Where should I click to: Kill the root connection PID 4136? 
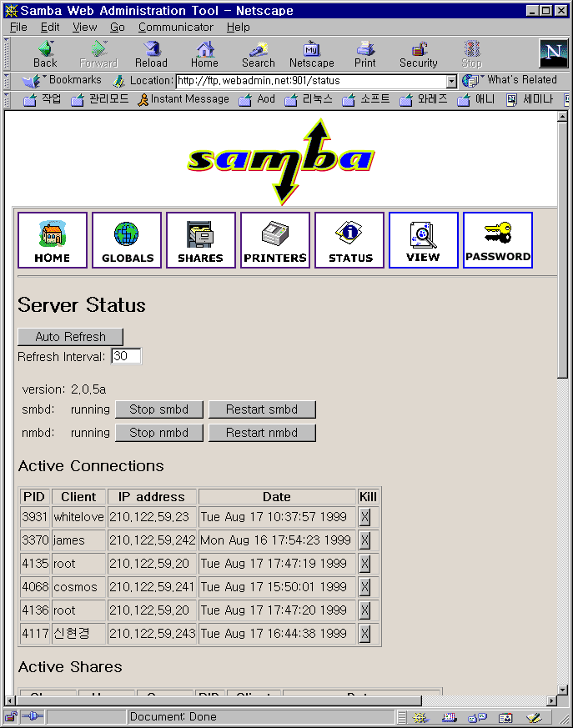pyautogui.click(x=365, y=610)
